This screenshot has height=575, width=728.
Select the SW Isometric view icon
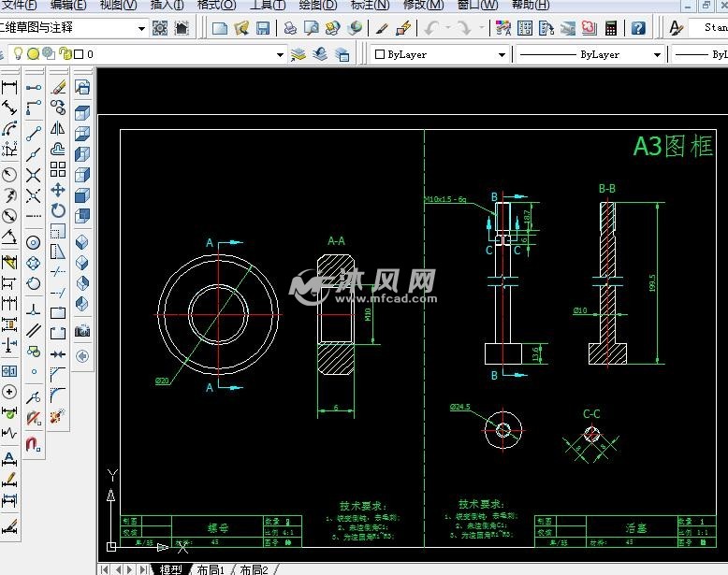tap(82, 243)
